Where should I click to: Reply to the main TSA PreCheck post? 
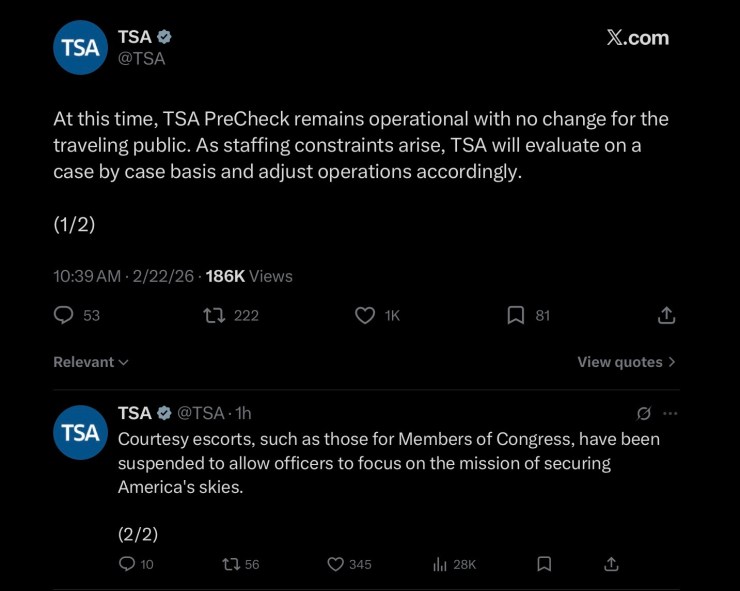click(x=64, y=315)
